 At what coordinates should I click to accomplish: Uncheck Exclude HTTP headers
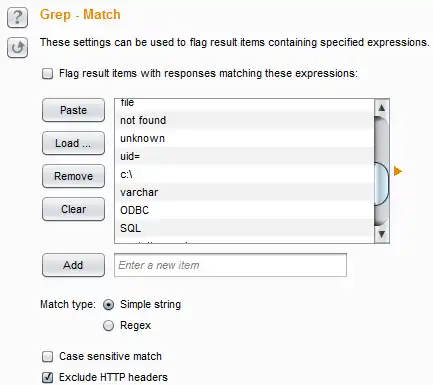(x=47, y=378)
